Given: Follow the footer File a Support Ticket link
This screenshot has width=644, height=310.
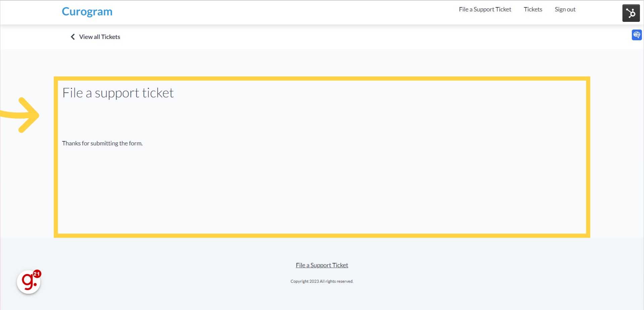Looking at the screenshot, I should coord(322,265).
